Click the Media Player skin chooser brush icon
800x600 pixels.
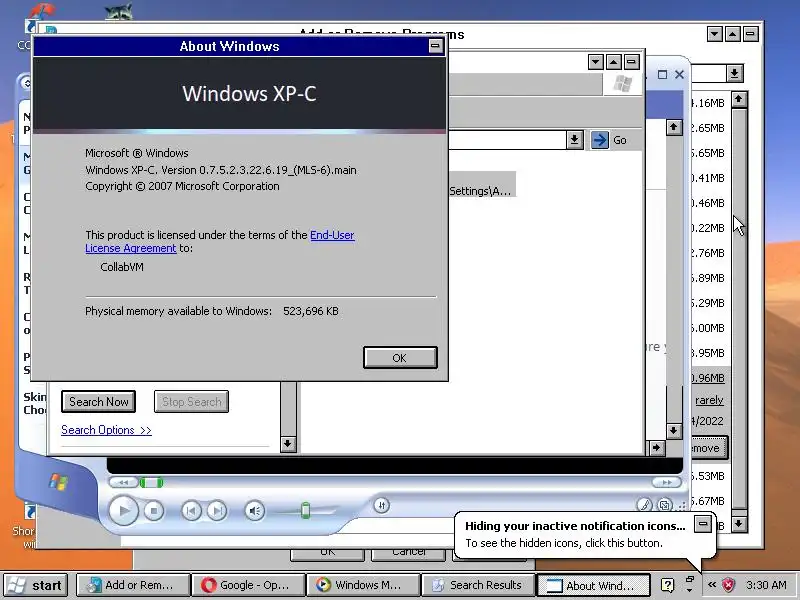(644, 505)
